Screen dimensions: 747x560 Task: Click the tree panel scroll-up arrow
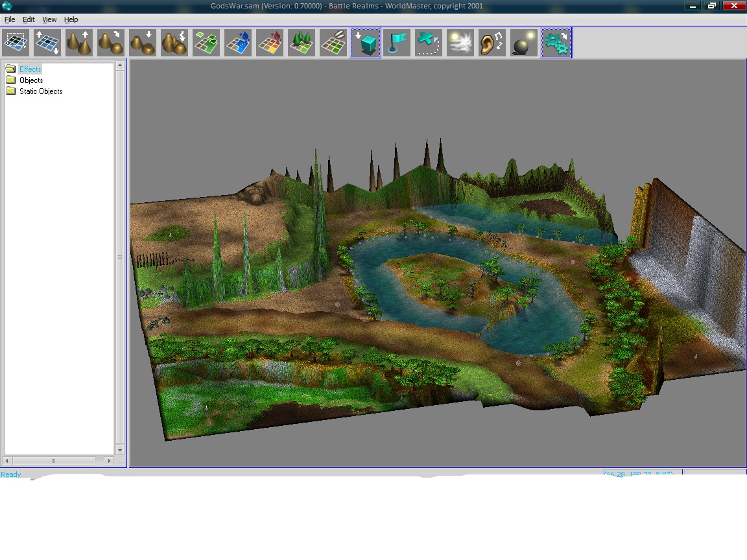point(120,65)
